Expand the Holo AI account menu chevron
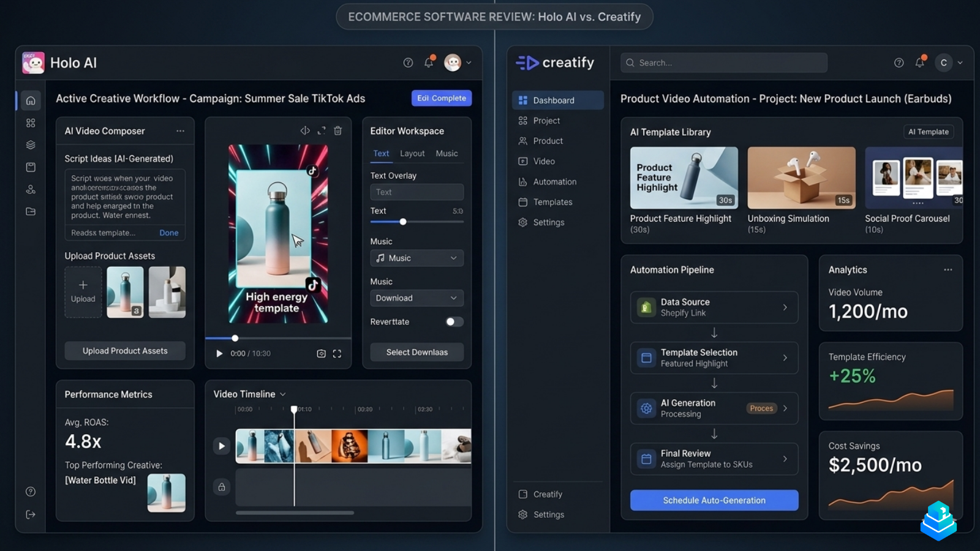This screenshot has height=551, width=980. tap(469, 62)
